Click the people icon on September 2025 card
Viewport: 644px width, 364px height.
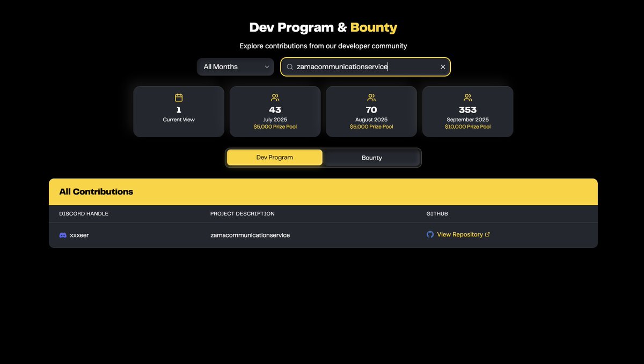(468, 98)
